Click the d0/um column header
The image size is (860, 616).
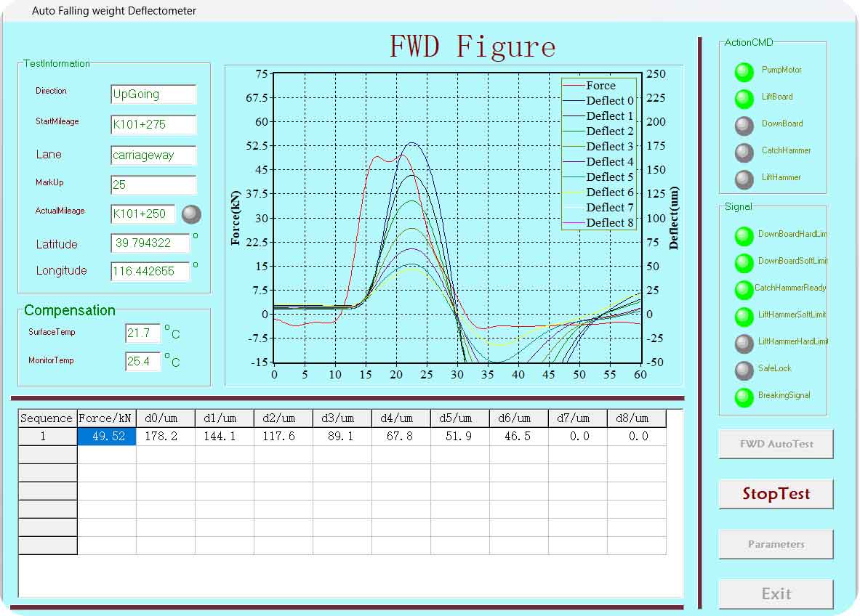tap(165, 418)
